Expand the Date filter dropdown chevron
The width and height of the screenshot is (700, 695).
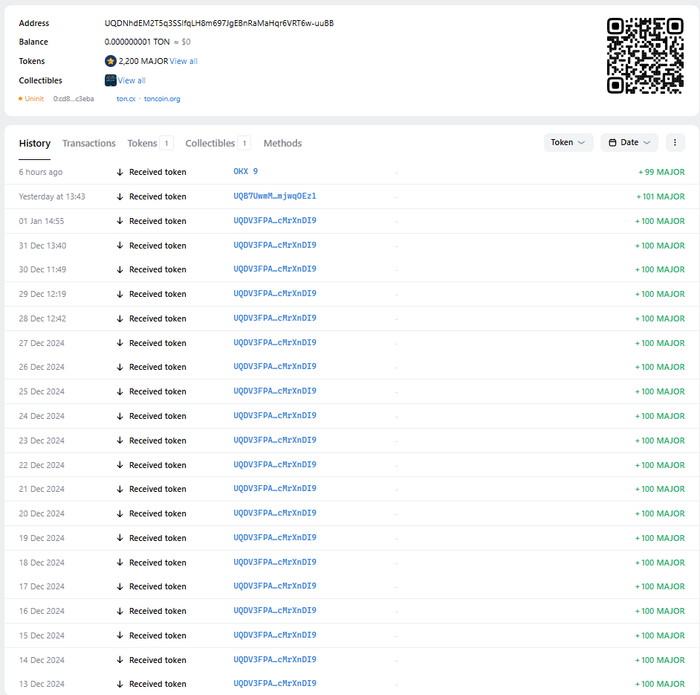tap(646, 142)
